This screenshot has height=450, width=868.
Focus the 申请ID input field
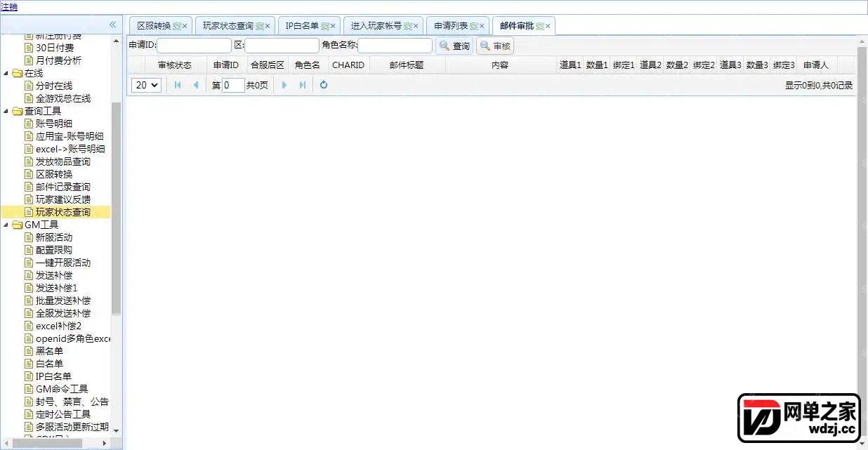[x=194, y=46]
